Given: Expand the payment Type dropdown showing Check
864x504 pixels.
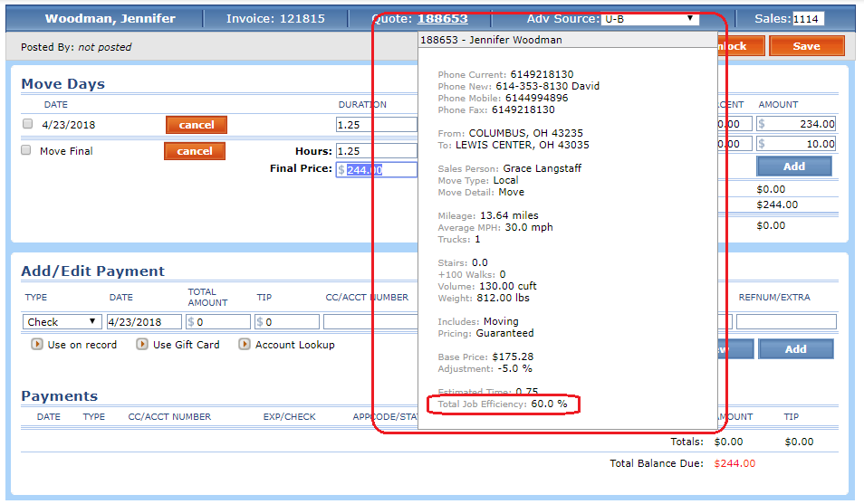Looking at the screenshot, I should click(62, 321).
